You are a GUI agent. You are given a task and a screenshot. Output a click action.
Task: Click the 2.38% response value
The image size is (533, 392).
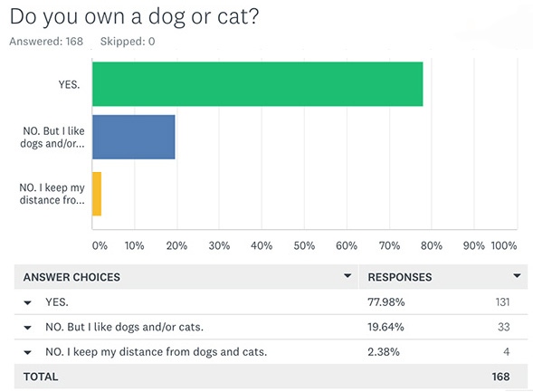click(384, 352)
